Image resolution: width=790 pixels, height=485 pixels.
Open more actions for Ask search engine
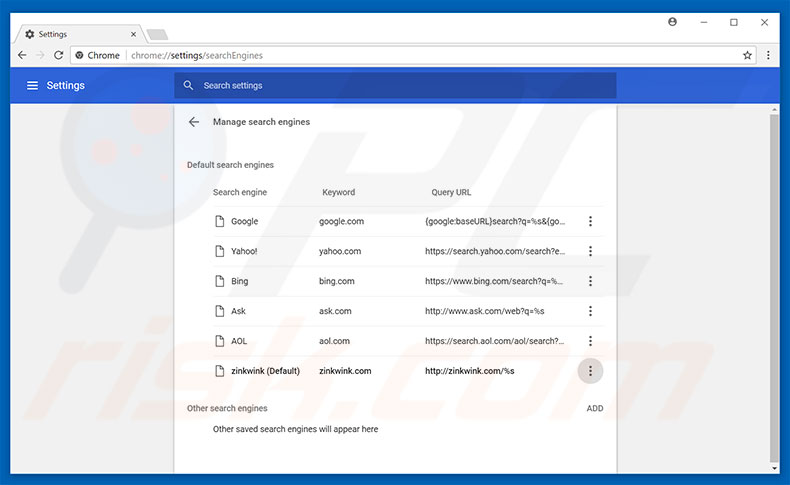[x=590, y=311]
